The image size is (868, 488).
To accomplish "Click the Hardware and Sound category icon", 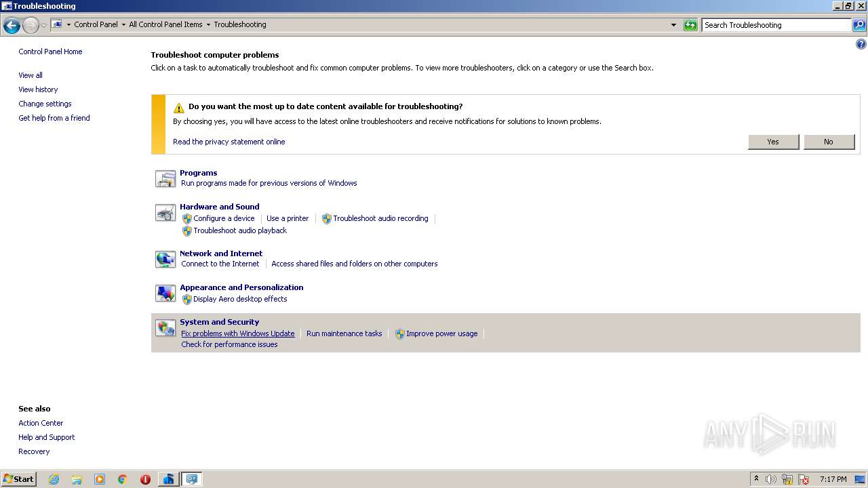I will pos(165,213).
